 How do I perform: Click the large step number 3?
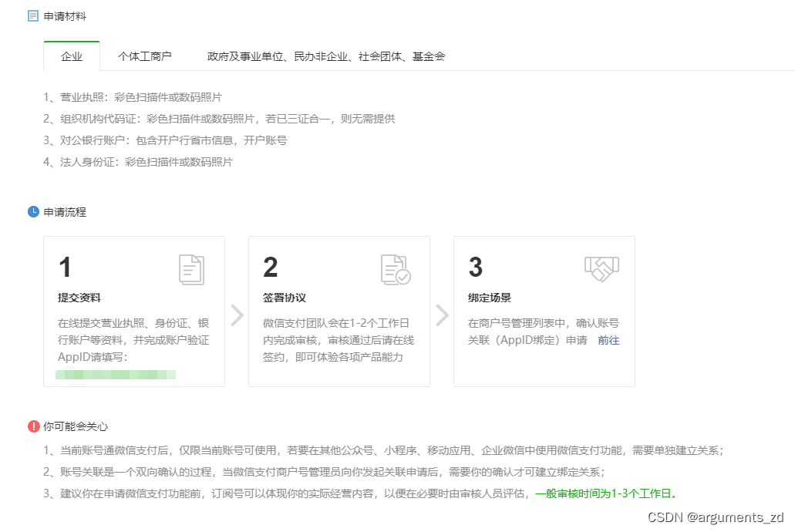(x=476, y=268)
